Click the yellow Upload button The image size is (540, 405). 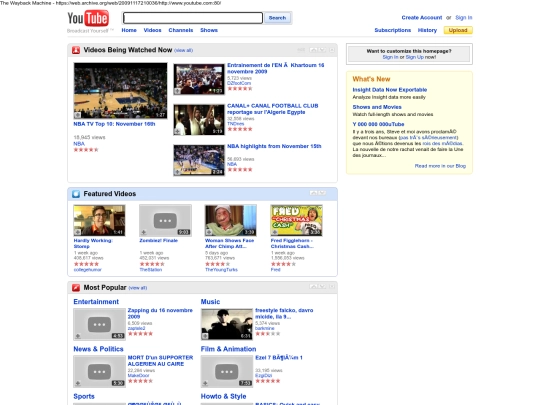(x=458, y=30)
